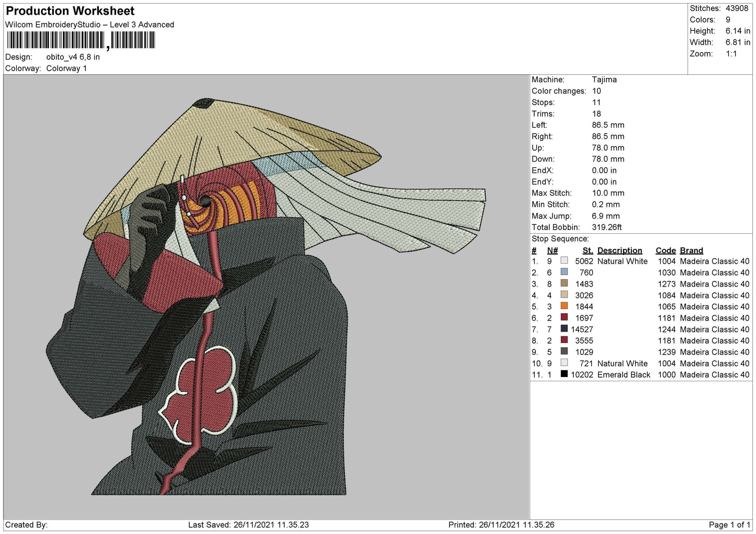Viewport: 756px width, 534px height.
Task: Click 'Wilcom EmbroideryStudio – Level 3 Advanced' text
Action: pyautogui.click(x=89, y=25)
